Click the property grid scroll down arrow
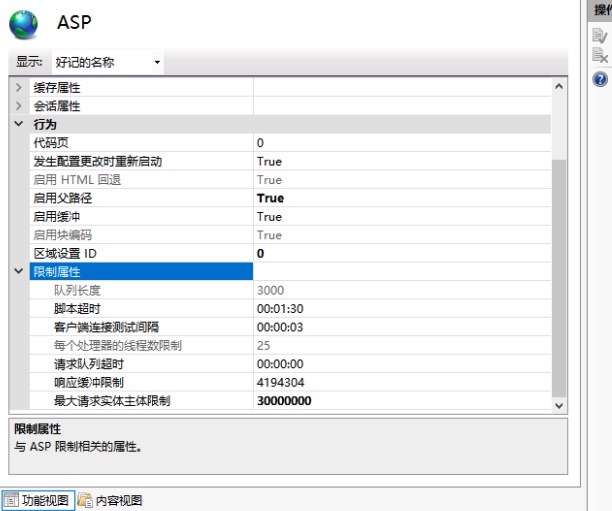The width and height of the screenshot is (612, 511). pyautogui.click(x=559, y=406)
